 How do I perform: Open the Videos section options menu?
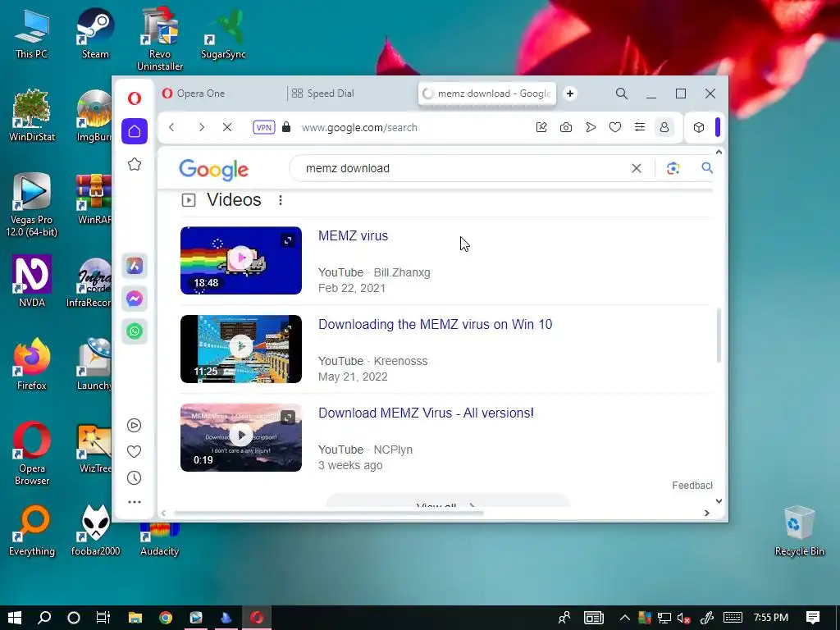pyautogui.click(x=281, y=200)
